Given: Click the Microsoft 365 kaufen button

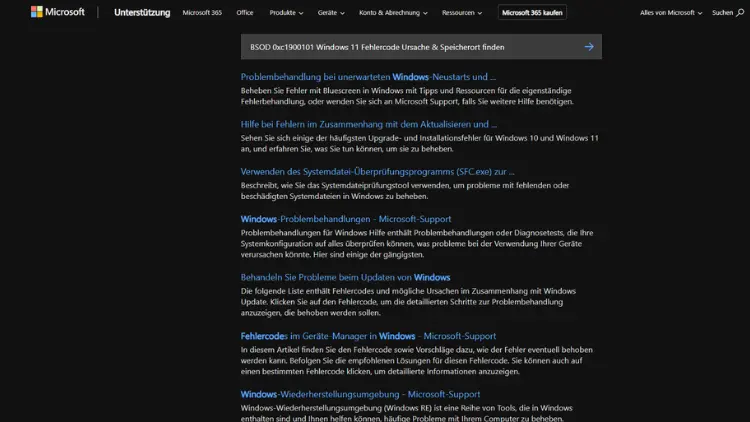Looking at the screenshot, I should (x=532, y=13).
